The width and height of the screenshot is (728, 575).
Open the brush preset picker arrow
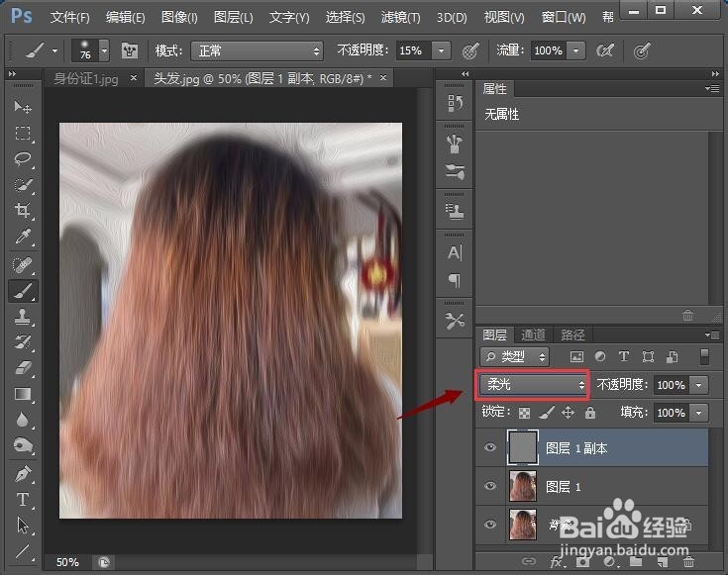[104, 50]
